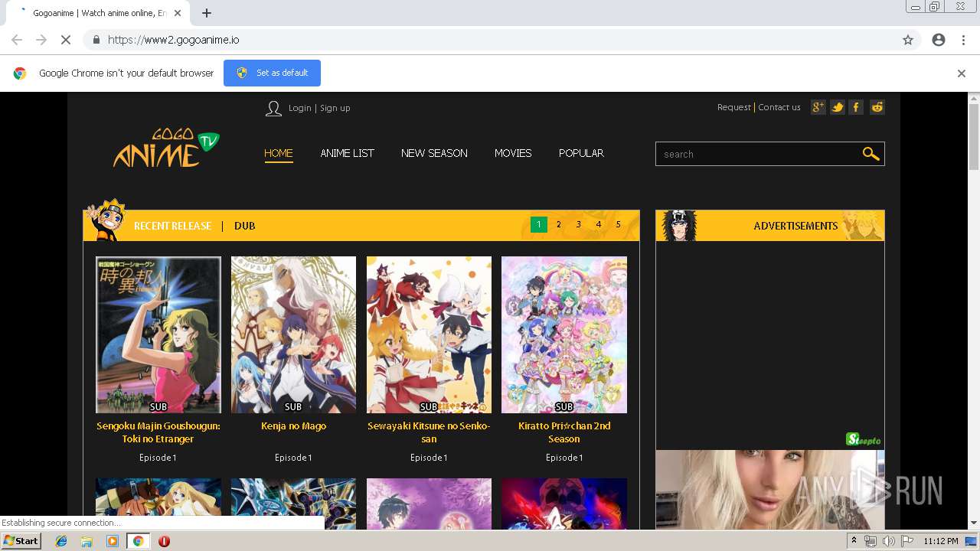Show hidden system tray icons
Viewport: 980px width, 551px height.
pos(854,541)
